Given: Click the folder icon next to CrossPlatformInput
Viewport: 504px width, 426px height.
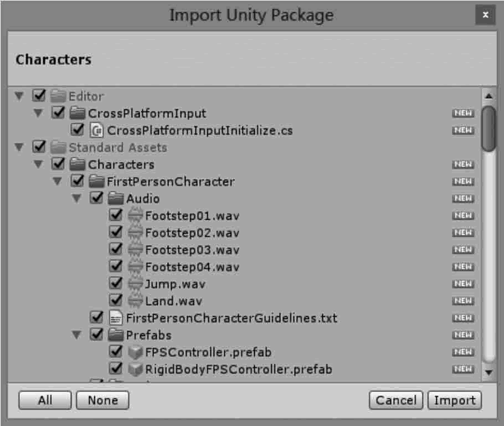Looking at the screenshot, I should 78,113.
